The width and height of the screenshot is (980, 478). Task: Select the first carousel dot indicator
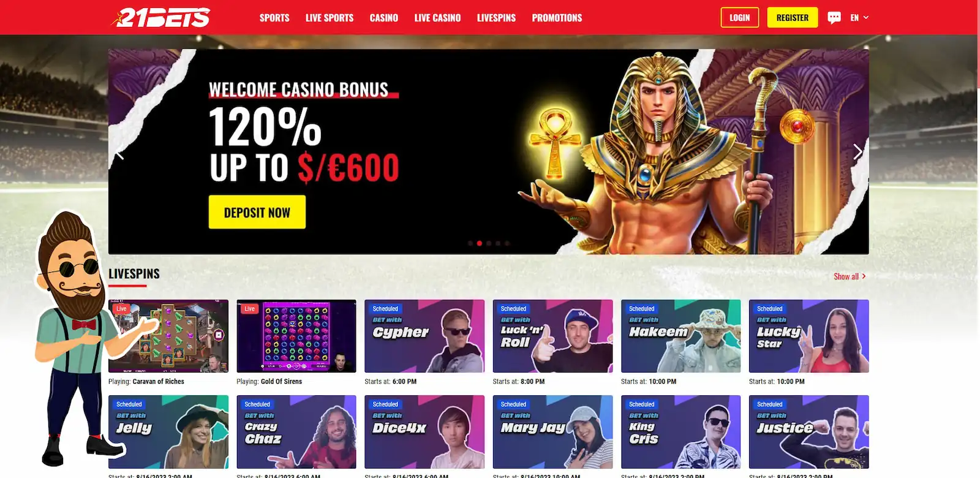point(470,243)
